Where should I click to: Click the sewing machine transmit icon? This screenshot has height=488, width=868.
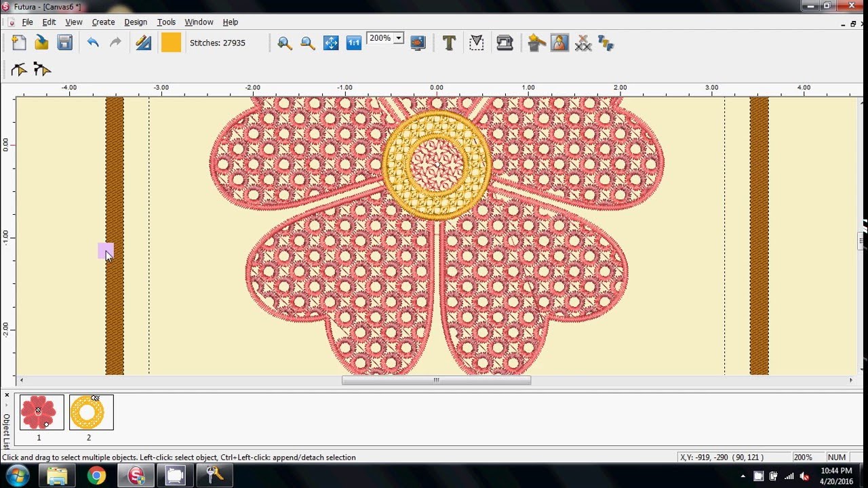coord(505,43)
